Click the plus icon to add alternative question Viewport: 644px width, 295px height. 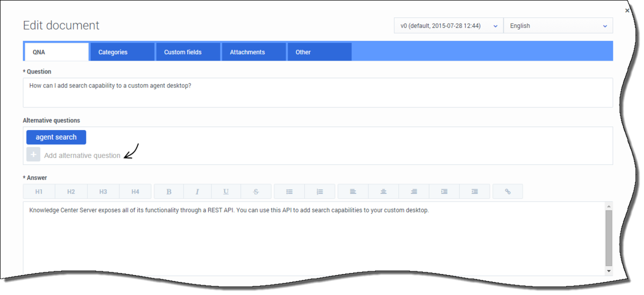tap(33, 155)
